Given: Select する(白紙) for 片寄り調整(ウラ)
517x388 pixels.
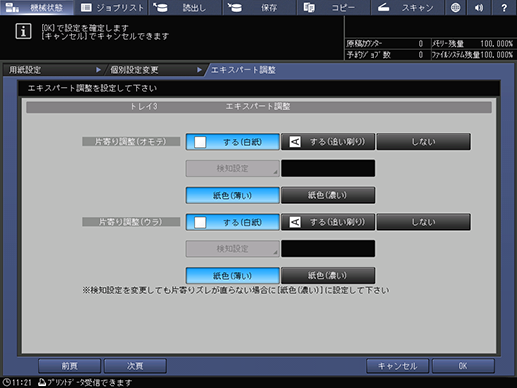Looking at the screenshot, I should point(233,222).
